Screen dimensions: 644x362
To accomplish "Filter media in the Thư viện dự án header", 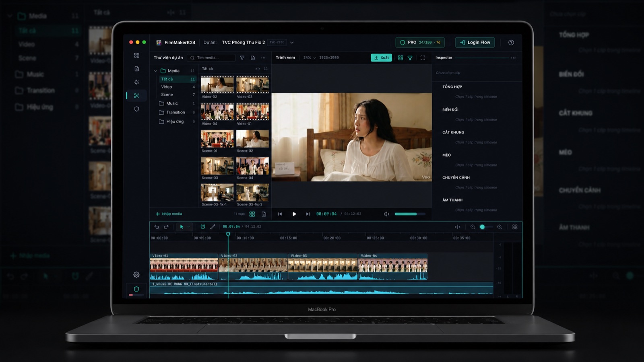I will point(242,58).
